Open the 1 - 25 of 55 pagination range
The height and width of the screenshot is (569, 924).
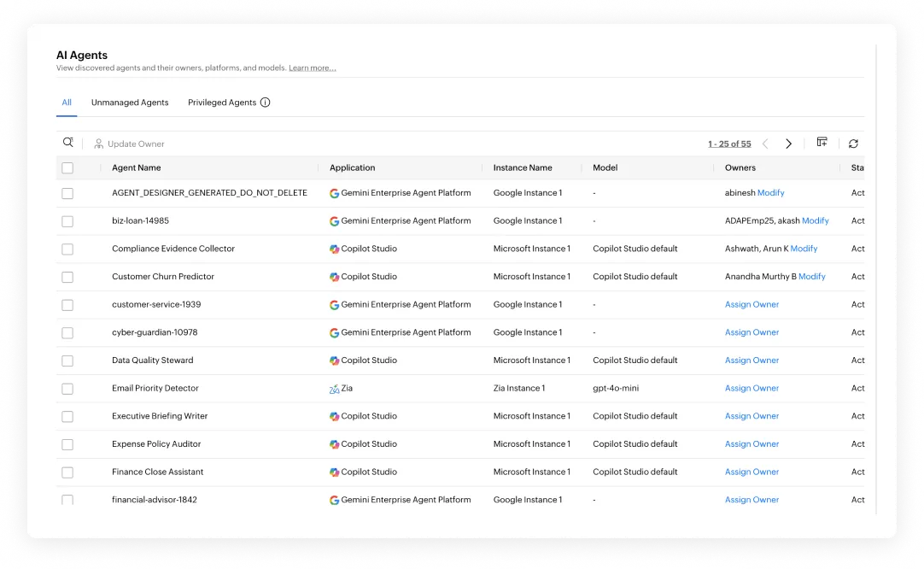tap(729, 144)
